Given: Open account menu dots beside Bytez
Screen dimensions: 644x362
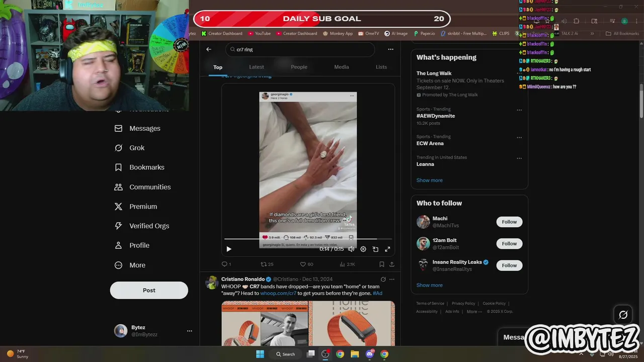Looking at the screenshot, I should (x=190, y=331).
